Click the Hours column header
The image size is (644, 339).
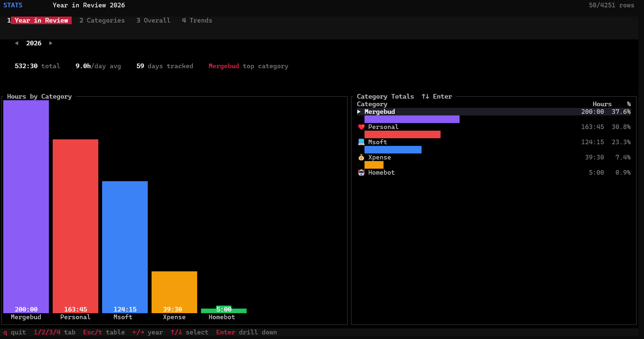coord(602,104)
